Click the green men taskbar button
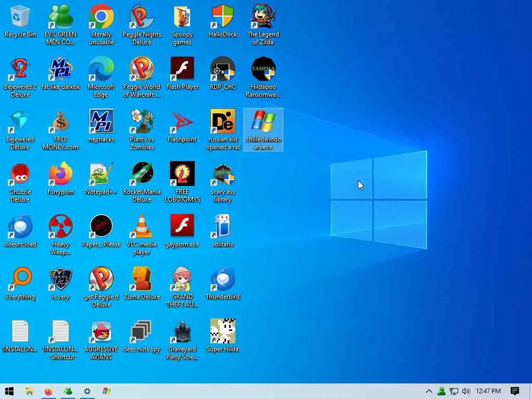Image resolution: width=532 pixels, height=399 pixels. tap(68, 391)
